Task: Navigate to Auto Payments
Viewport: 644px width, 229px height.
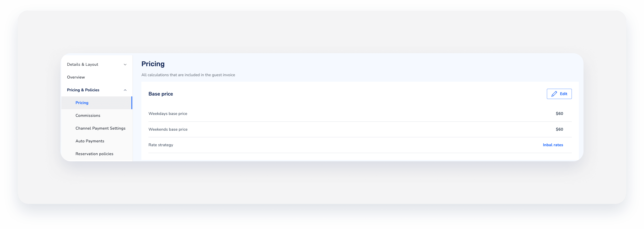Action: pyautogui.click(x=90, y=141)
